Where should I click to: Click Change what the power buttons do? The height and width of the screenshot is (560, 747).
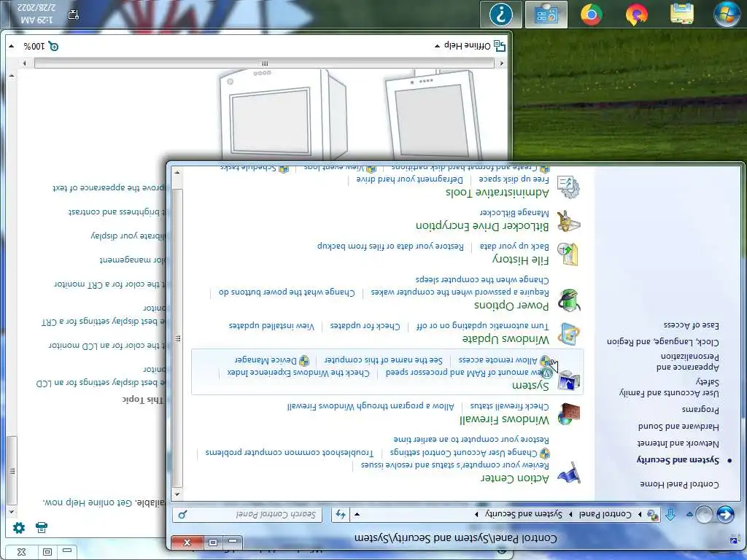(x=287, y=292)
